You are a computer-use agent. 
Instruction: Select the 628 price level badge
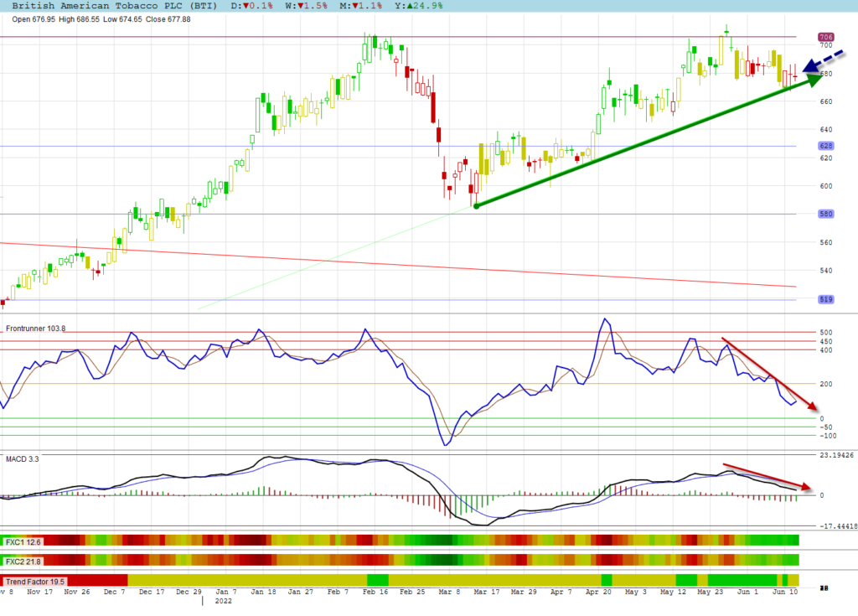click(825, 146)
